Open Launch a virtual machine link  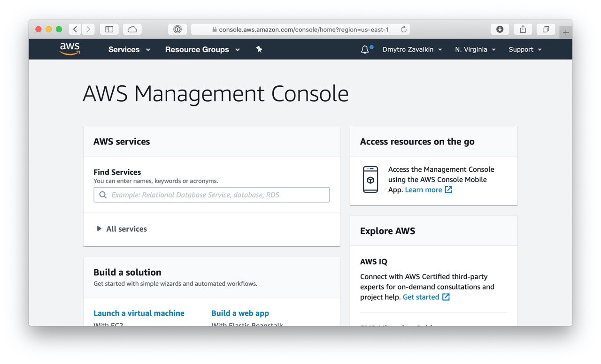point(139,313)
